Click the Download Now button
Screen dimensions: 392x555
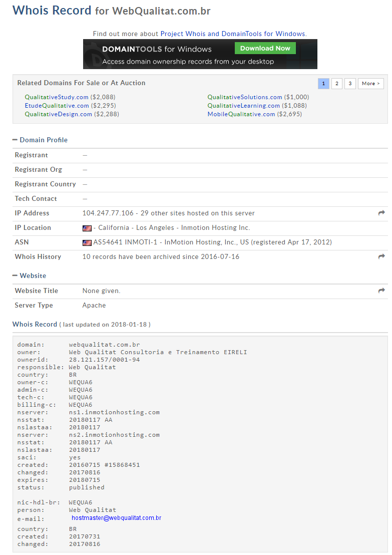coord(265,48)
